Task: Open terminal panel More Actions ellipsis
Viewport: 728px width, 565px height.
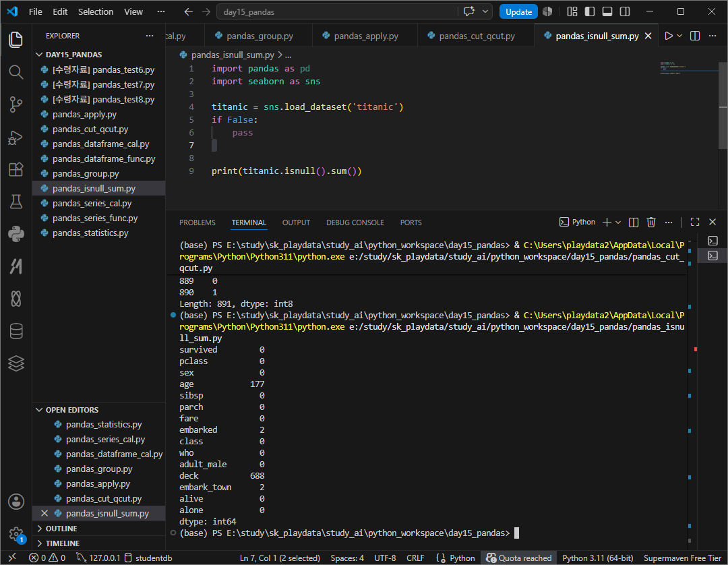Action: pyautogui.click(x=669, y=222)
